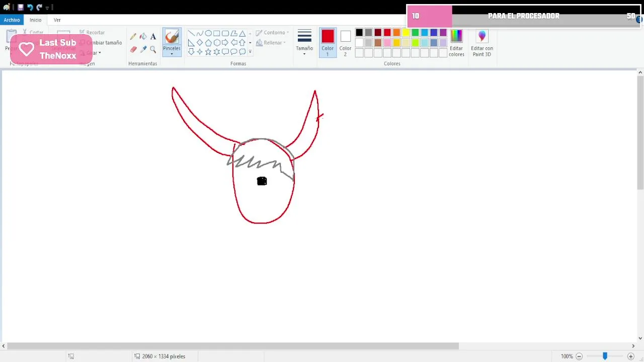Viewport: 644px width, 362px height.
Task: Choose the Rectangle shape
Action: (x=217, y=34)
